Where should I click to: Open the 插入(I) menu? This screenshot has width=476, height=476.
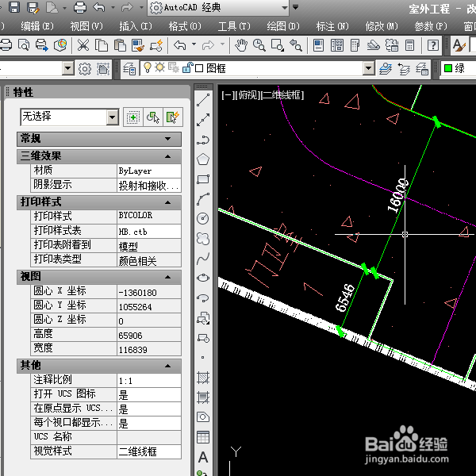point(136,26)
